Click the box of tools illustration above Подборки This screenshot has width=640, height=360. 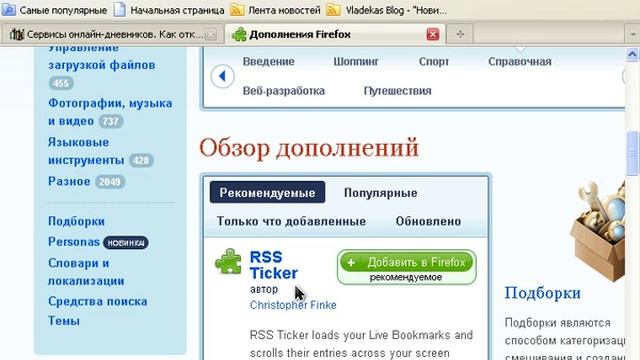[x=599, y=231]
